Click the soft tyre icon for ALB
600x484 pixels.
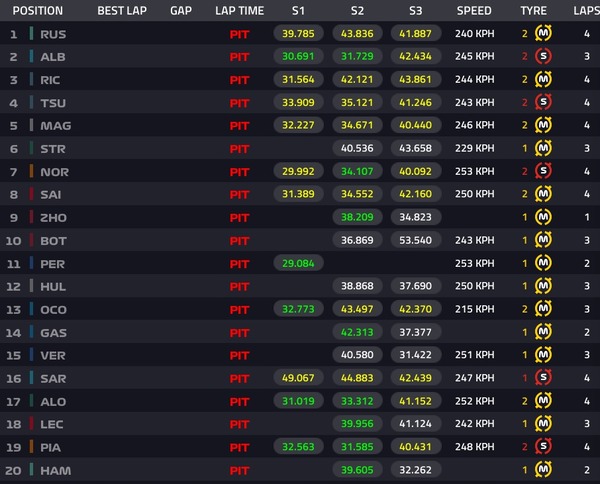coord(543,56)
